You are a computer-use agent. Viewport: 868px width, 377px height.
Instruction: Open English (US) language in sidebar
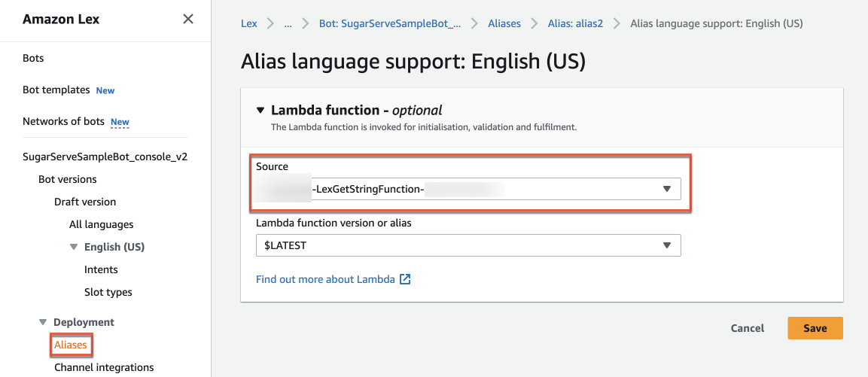(114, 247)
